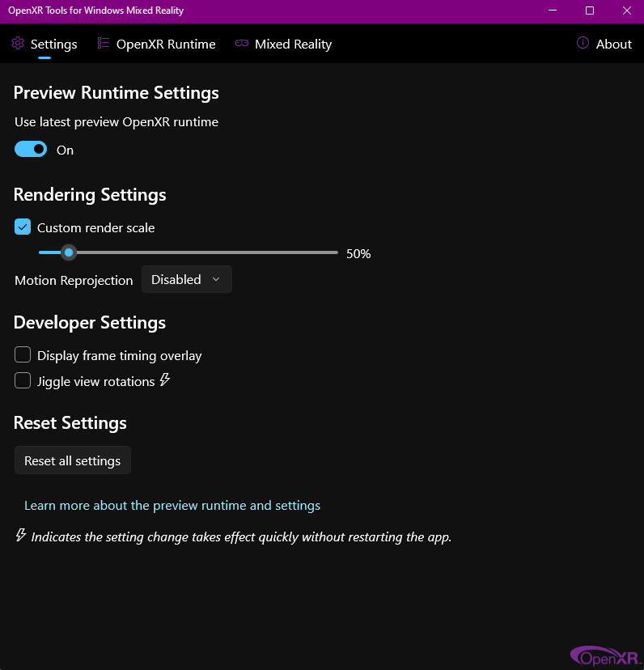
Task: Click the OpenXR Runtime list icon
Action: (103, 43)
